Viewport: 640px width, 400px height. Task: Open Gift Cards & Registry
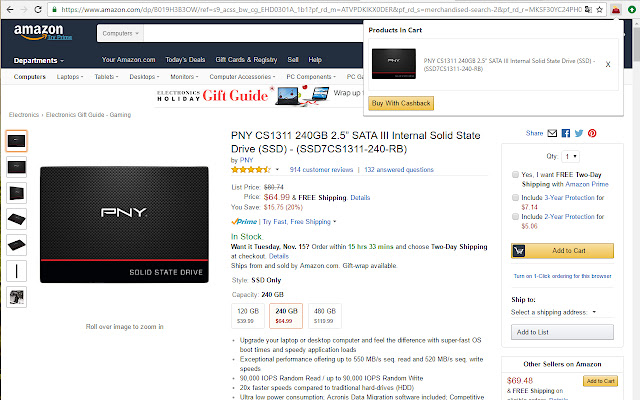pos(246,60)
